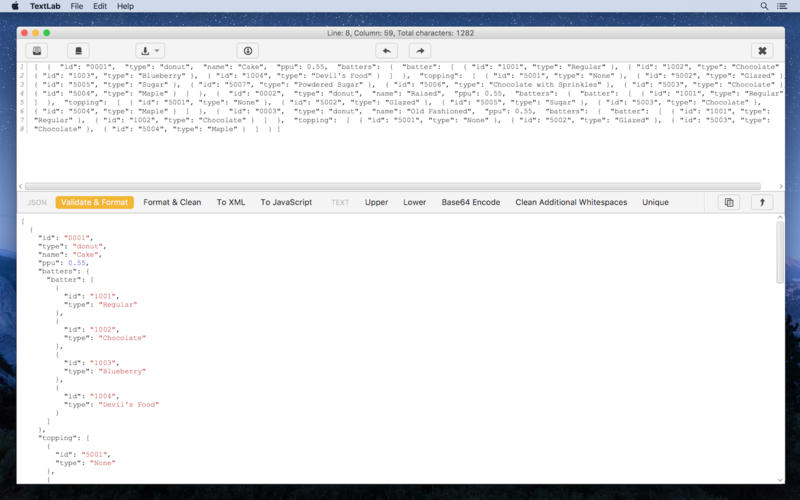Copy output using the copy icon

(x=729, y=202)
